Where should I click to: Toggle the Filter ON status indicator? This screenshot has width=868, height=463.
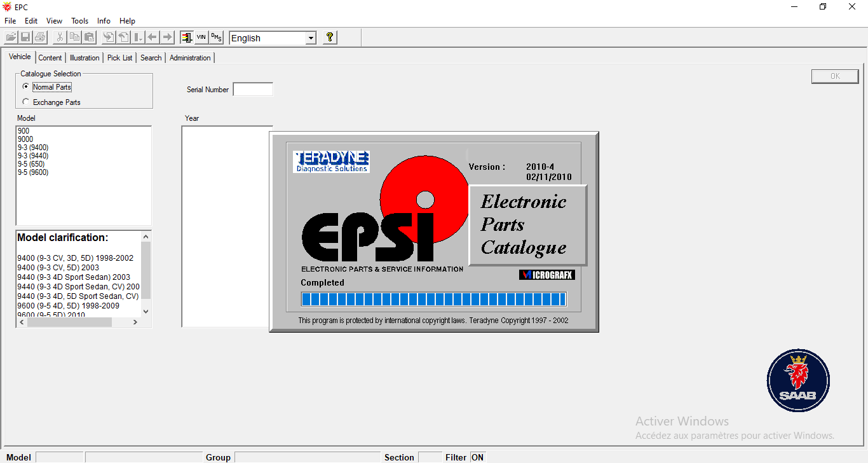477,457
